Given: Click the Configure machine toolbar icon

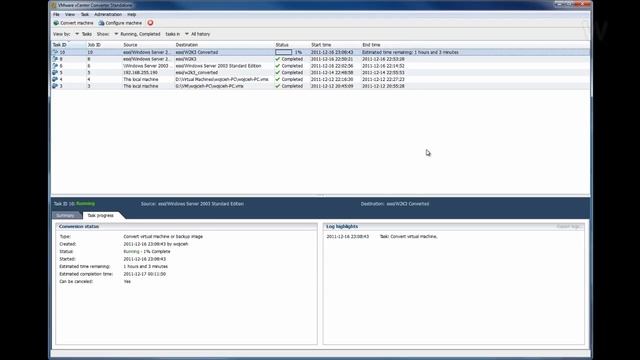Looking at the screenshot, I should pyautogui.click(x=101, y=23).
